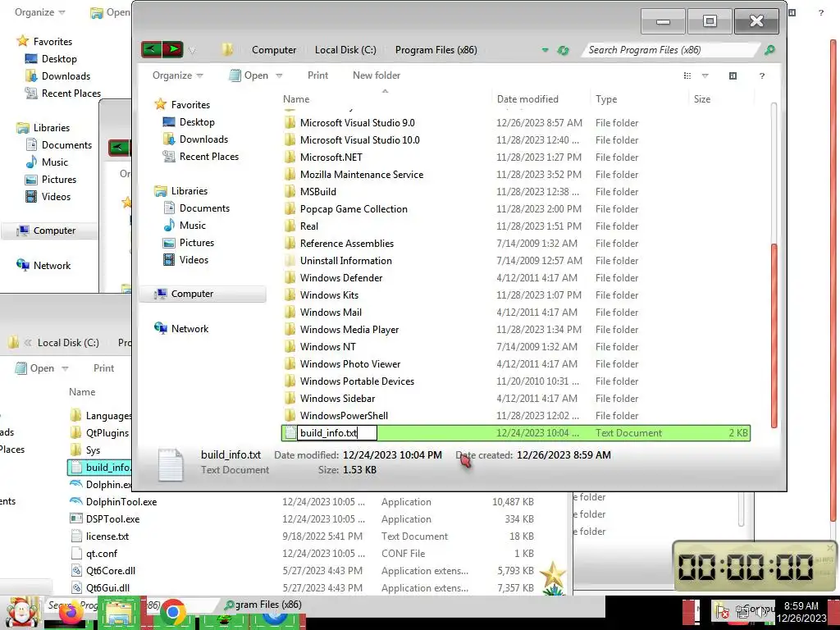Select Qt6Core.dll in the lower-left background window
This screenshot has width=840, height=630.
(x=111, y=571)
